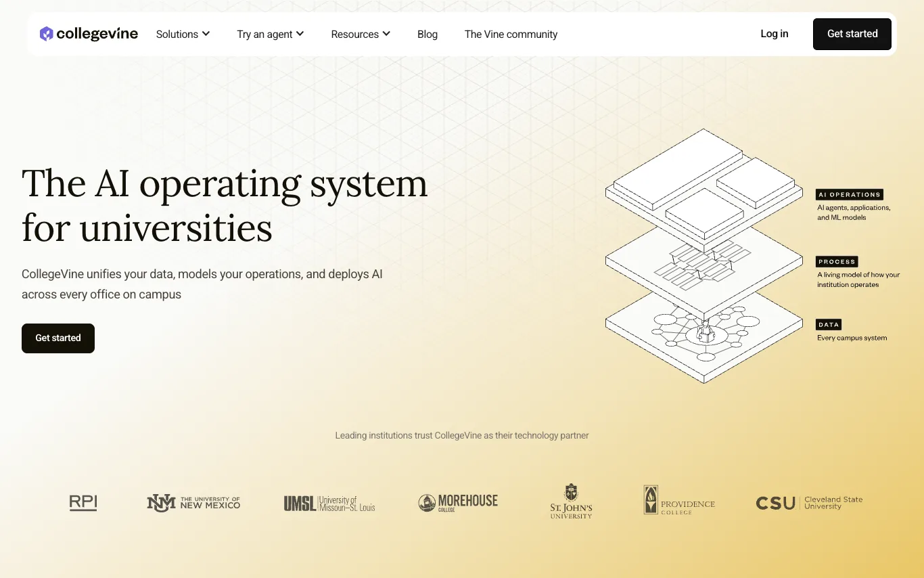Click the "Leading institutions trust CollegeVine" tagline

[x=462, y=436]
